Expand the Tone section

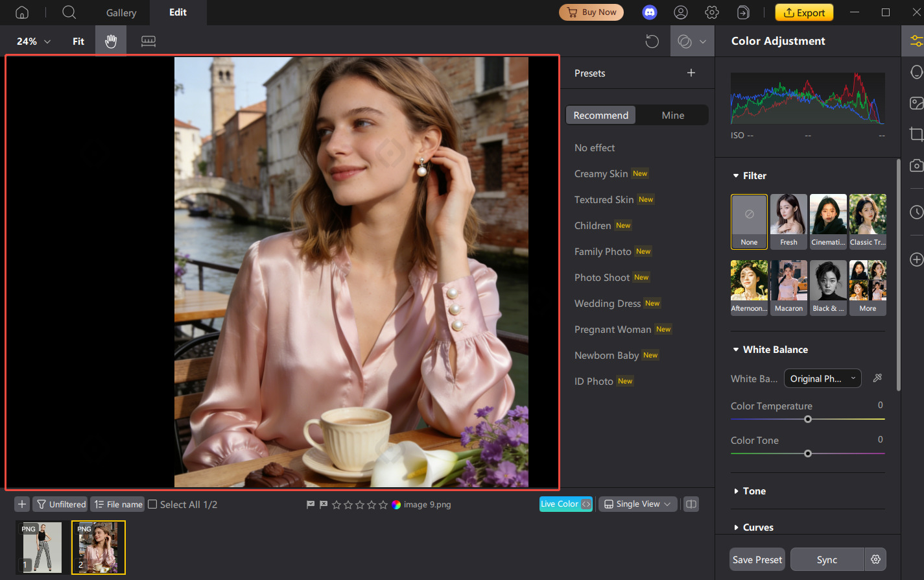click(754, 491)
